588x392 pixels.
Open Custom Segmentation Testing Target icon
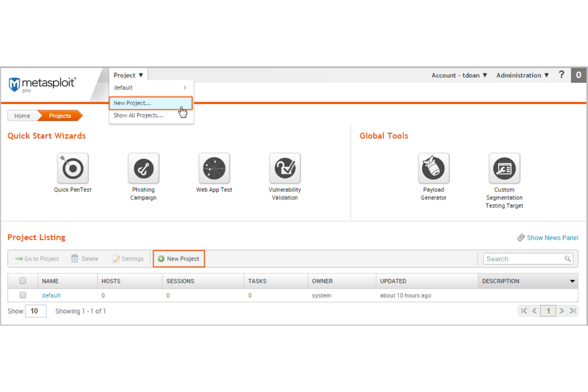click(x=504, y=168)
